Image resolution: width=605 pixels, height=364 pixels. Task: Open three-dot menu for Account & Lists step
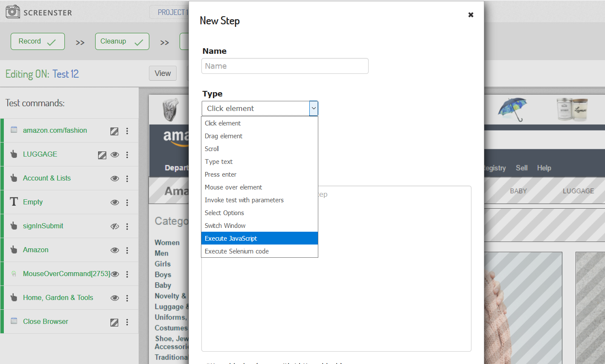[x=127, y=179]
